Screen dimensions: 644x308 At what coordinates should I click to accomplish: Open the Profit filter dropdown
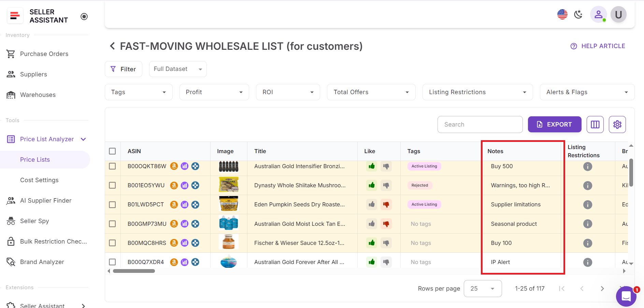pyautogui.click(x=214, y=92)
